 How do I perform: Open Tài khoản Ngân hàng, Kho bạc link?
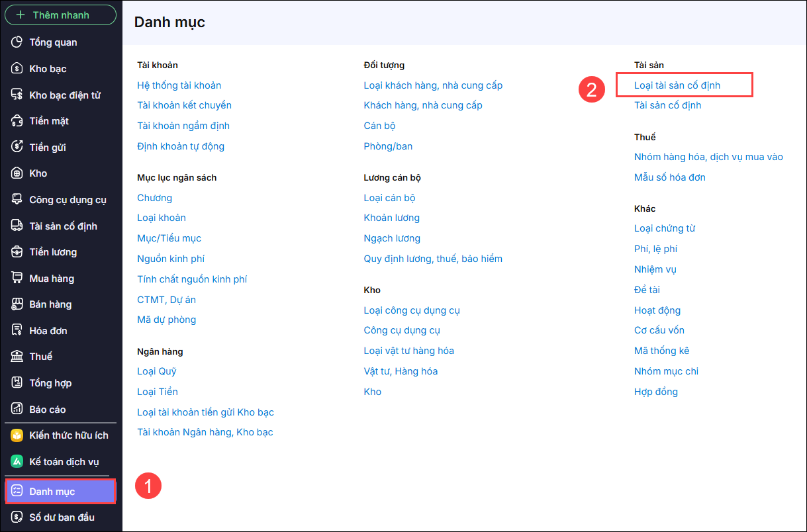[x=205, y=432]
